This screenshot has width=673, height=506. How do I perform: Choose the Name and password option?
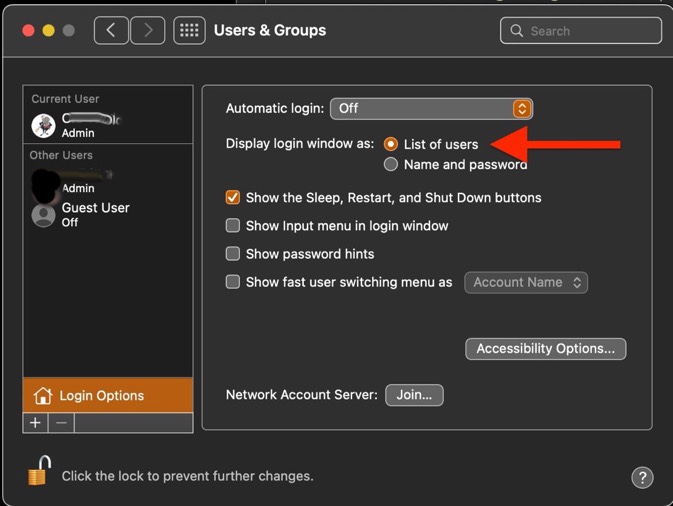(x=391, y=164)
